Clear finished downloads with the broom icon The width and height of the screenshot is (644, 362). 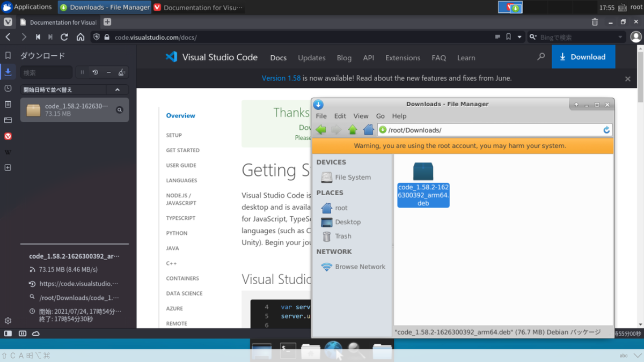(x=122, y=72)
